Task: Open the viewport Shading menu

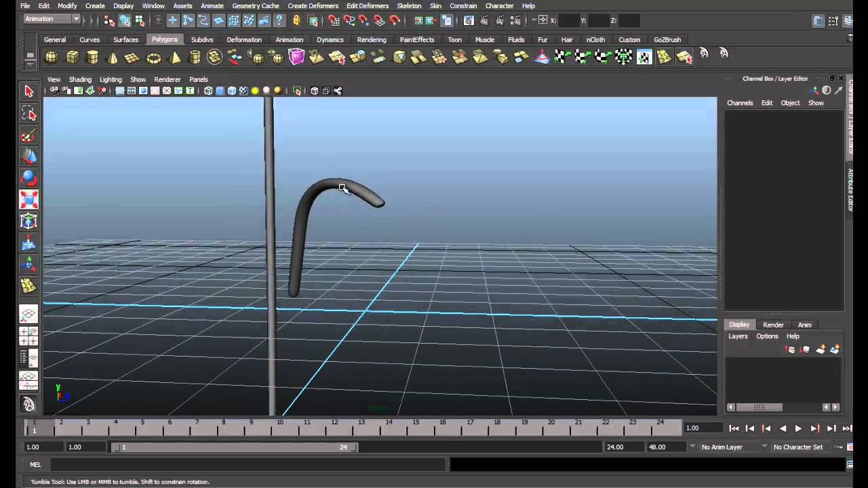Action: pyautogui.click(x=80, y=79)
